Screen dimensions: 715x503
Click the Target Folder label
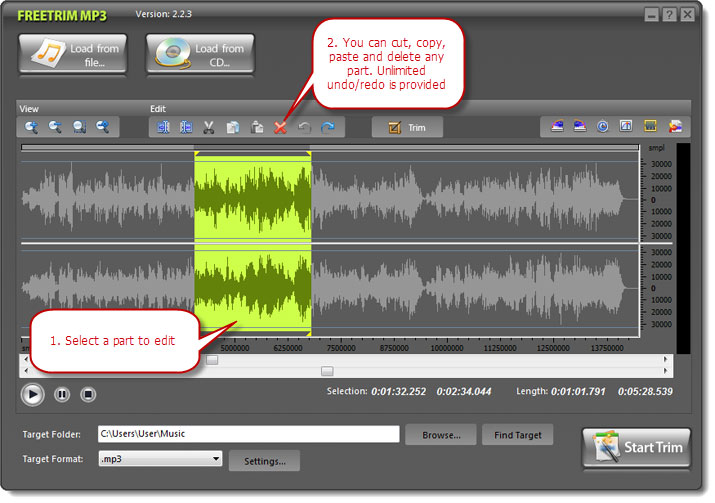pos(52,435)
